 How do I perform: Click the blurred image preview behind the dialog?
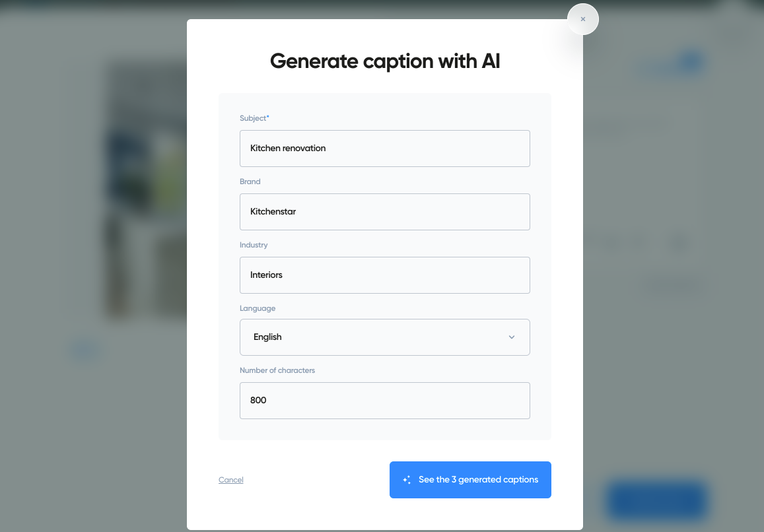pyautogui.click(x=146, y=190)
